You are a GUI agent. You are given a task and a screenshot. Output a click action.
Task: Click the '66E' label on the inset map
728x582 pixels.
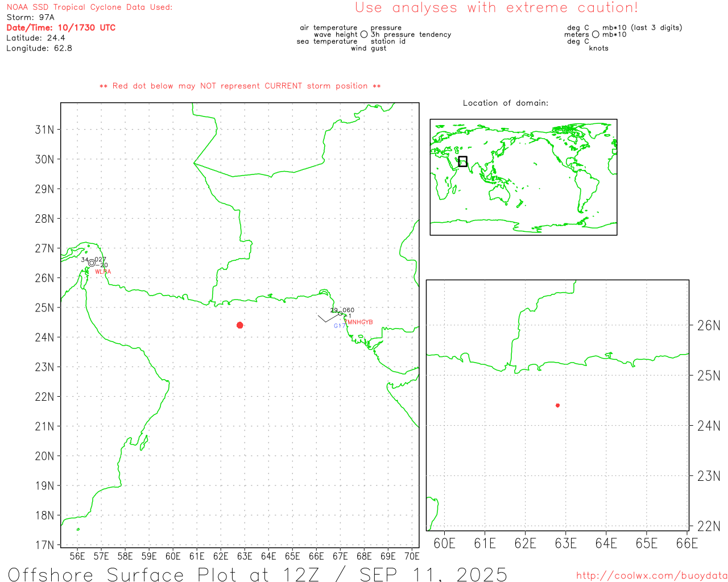pos(687,544)
